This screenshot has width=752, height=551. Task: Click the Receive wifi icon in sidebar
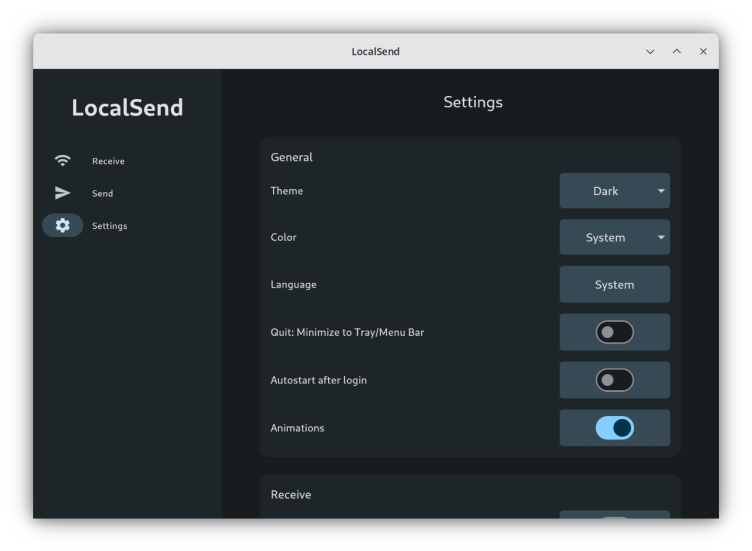pos(63,161)
